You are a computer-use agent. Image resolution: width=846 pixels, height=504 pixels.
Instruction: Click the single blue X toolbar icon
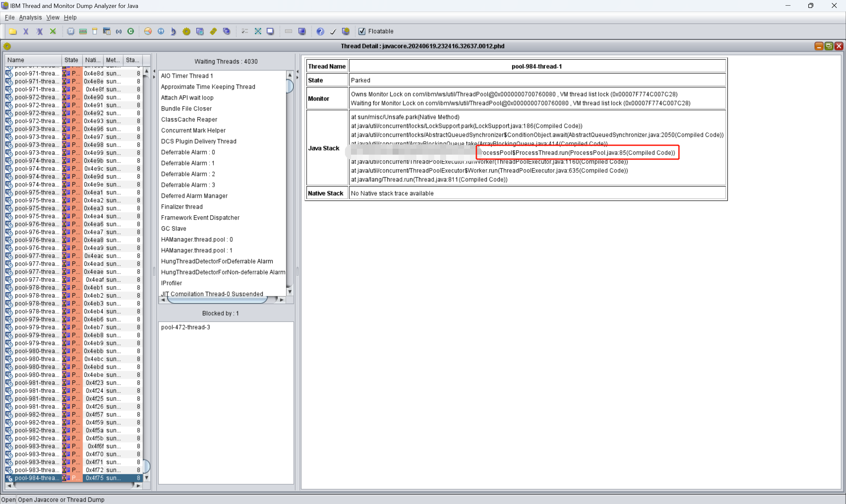(26, 31)
